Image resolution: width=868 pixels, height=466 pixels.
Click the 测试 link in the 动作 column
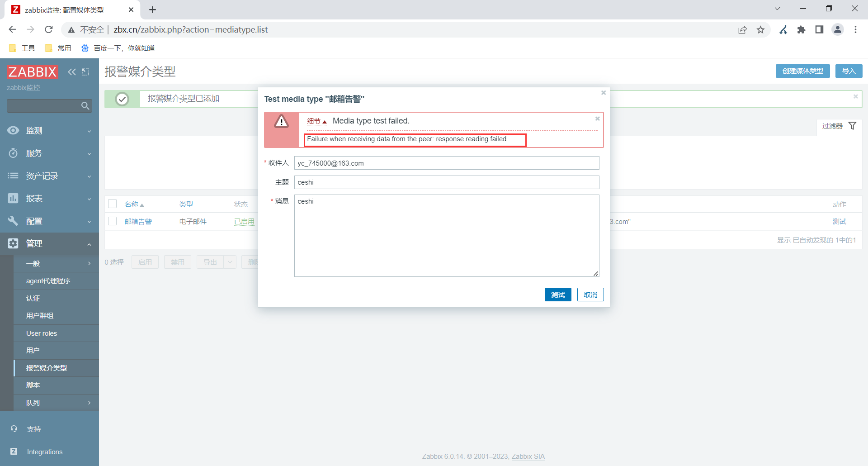click(840, 221)
